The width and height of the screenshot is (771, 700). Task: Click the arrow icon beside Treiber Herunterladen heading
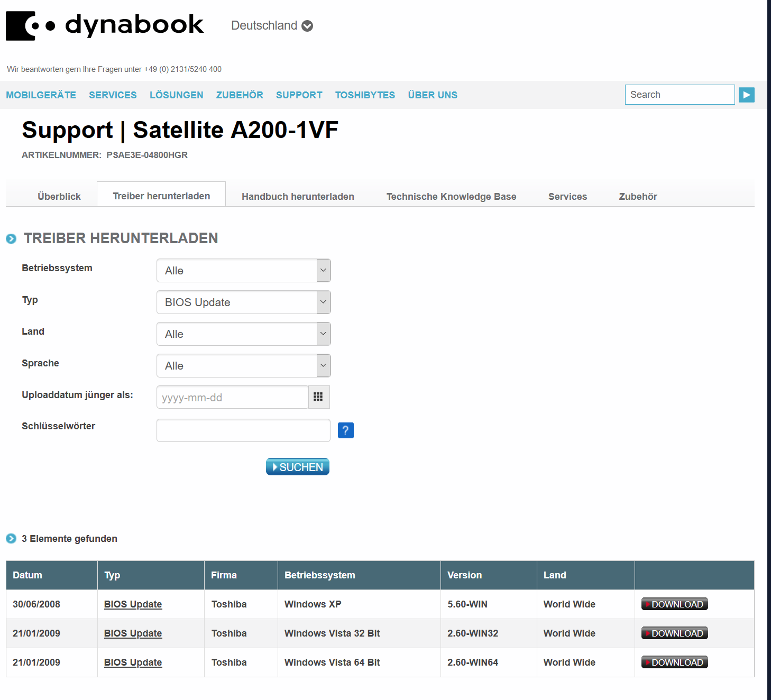[x=11, y=239]
